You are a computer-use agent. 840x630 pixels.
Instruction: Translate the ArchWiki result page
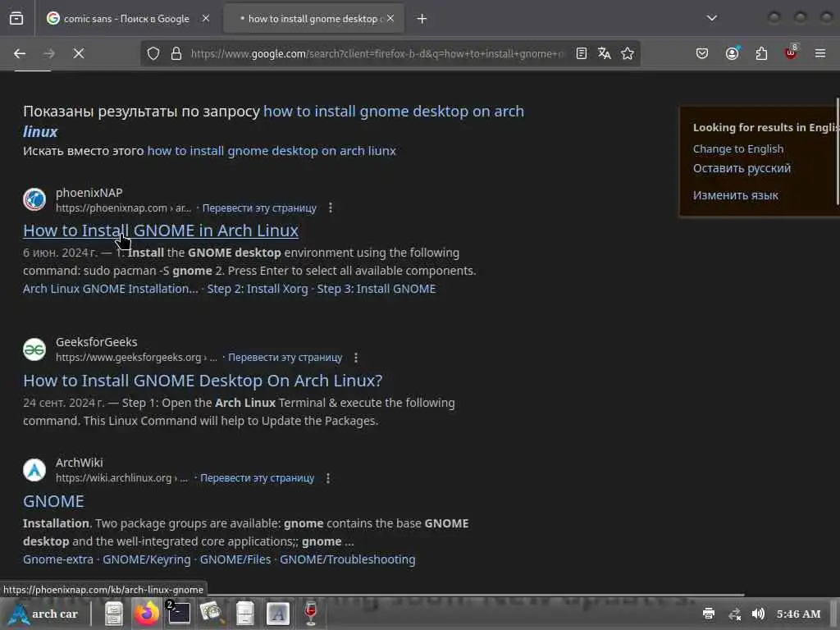[257, 478]
